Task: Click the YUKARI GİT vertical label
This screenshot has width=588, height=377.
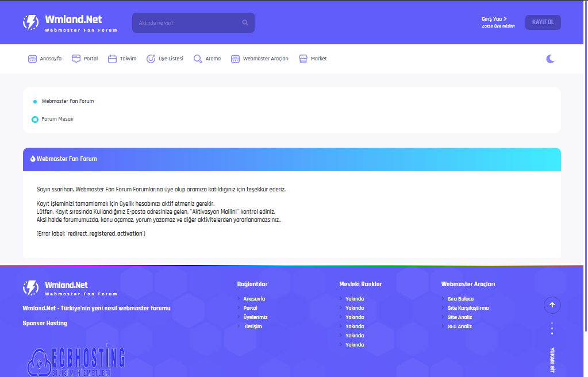Action: (x=552, y=360)
